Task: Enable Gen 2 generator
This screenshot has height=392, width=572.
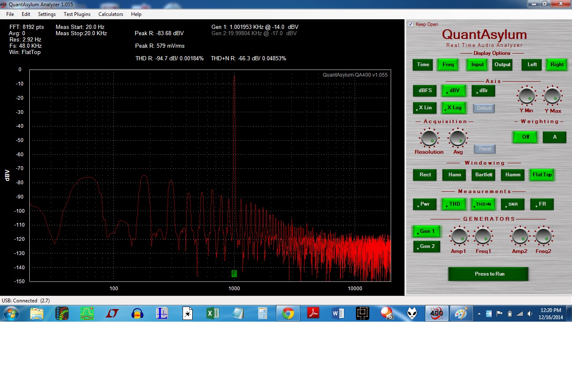Action: coord(427,246)
